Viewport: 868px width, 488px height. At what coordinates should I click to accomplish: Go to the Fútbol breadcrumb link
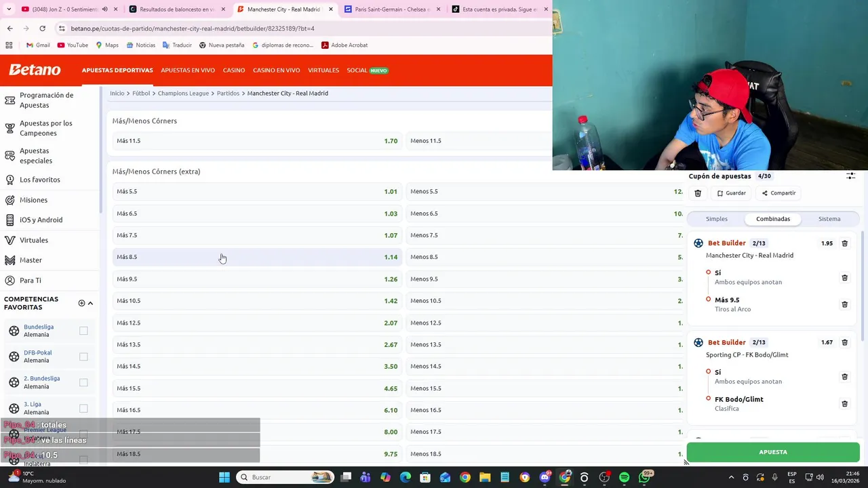(x=141, y=94)
